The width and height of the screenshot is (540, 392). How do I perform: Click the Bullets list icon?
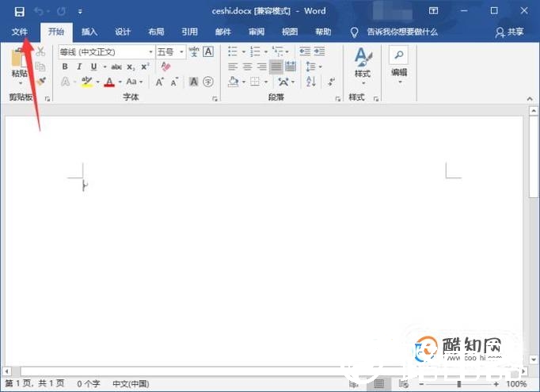[233, 51]
